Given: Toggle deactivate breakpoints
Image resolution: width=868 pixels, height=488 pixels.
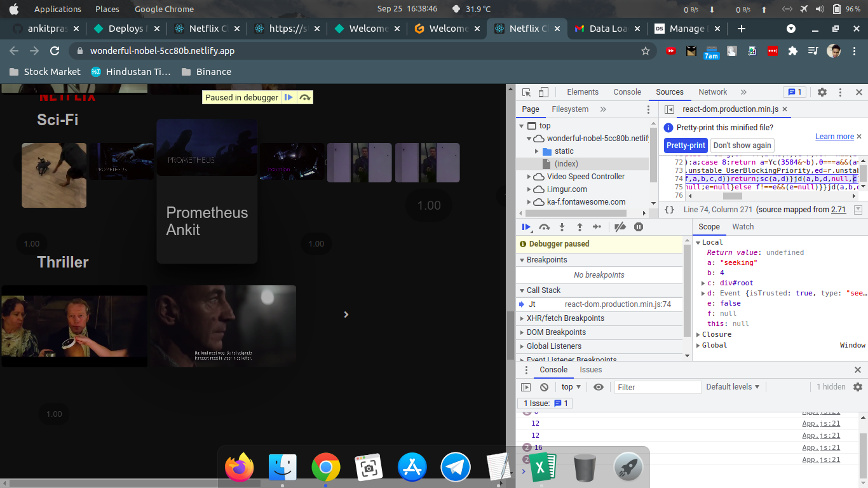Looking at the screenshot, I should click(621, 227).
